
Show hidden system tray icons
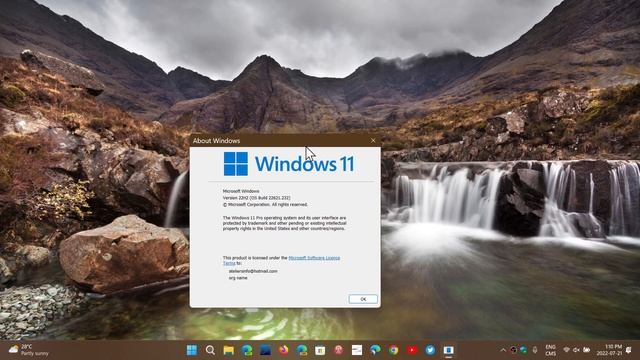503,350
